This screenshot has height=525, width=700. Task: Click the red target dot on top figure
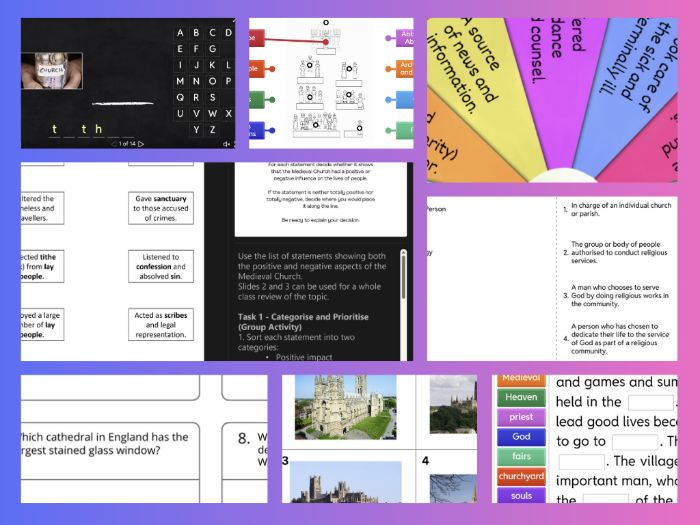326,42
